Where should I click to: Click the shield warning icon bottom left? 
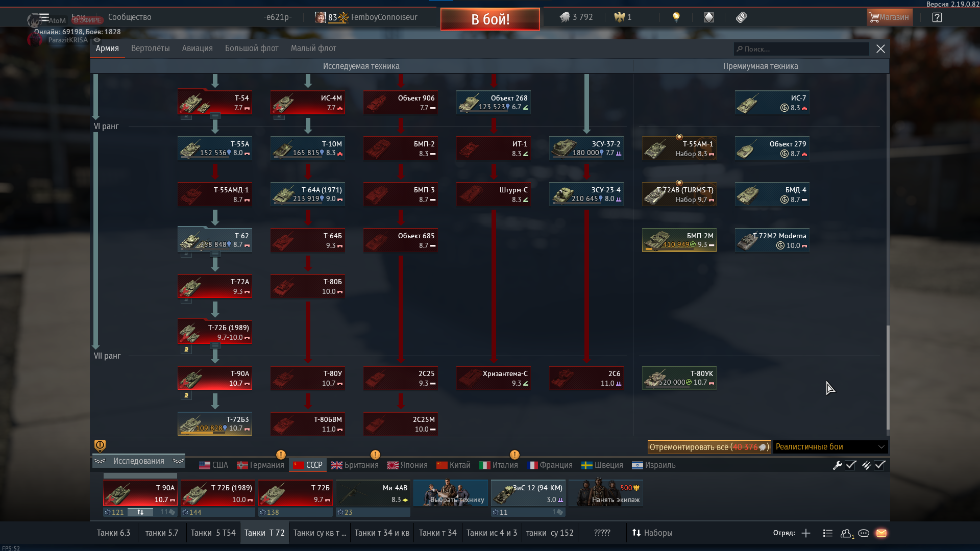pyautogui.click(x=100, y=446)
